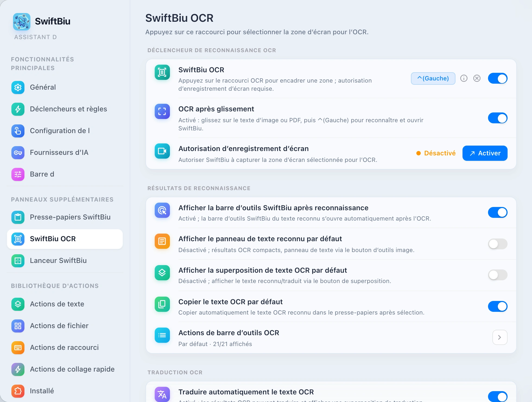The width and height of the screenshot is (532, 402).
Task: Select the Barre d label
Action: pyautogui.click(x=42, y=174)
